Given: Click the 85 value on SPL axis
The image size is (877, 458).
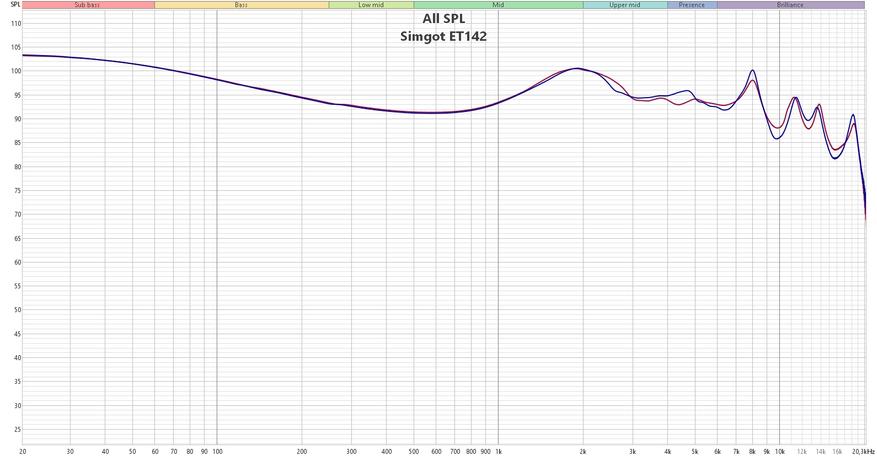Looking at the screenshot, I should click(x=17, y=143).
